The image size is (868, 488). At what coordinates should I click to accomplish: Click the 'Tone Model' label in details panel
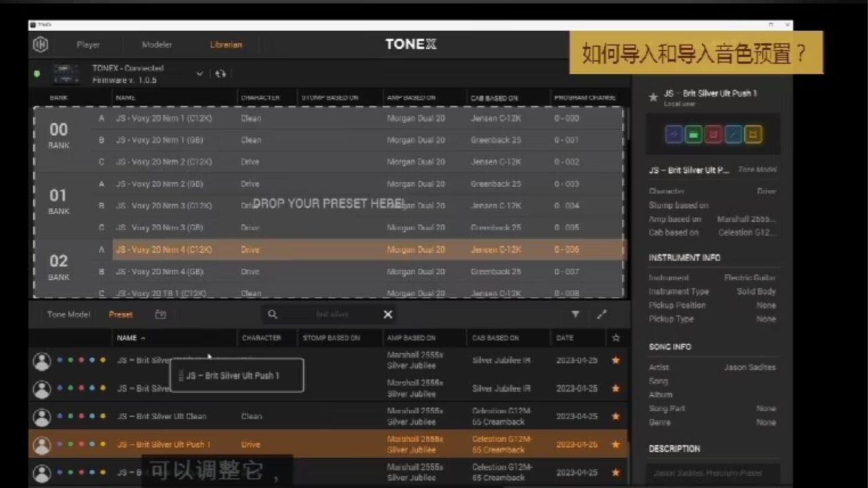[x=757, y=170]
